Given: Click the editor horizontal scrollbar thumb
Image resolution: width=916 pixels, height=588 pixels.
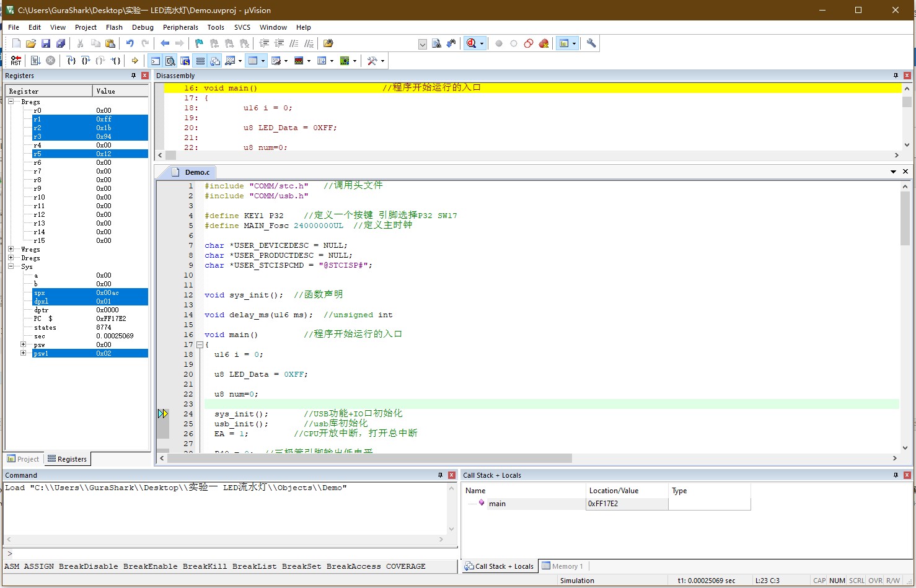Looking at the screenshot, I should (369, 459).
